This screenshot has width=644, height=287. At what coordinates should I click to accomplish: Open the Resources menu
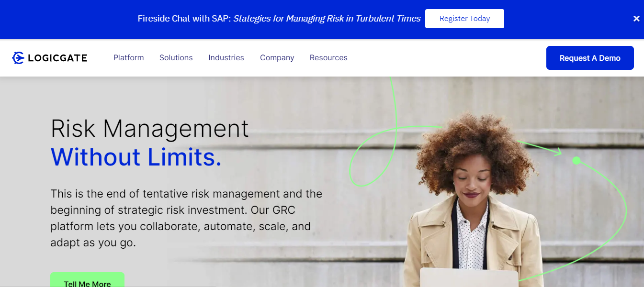coord(328,57)
